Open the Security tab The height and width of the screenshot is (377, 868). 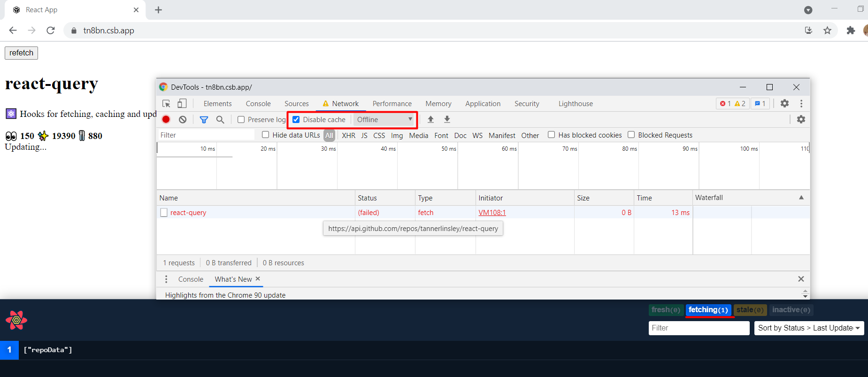527,104
